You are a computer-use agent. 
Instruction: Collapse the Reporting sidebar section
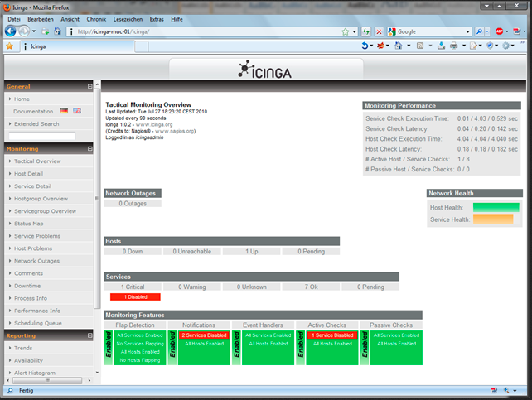[90, 335]
